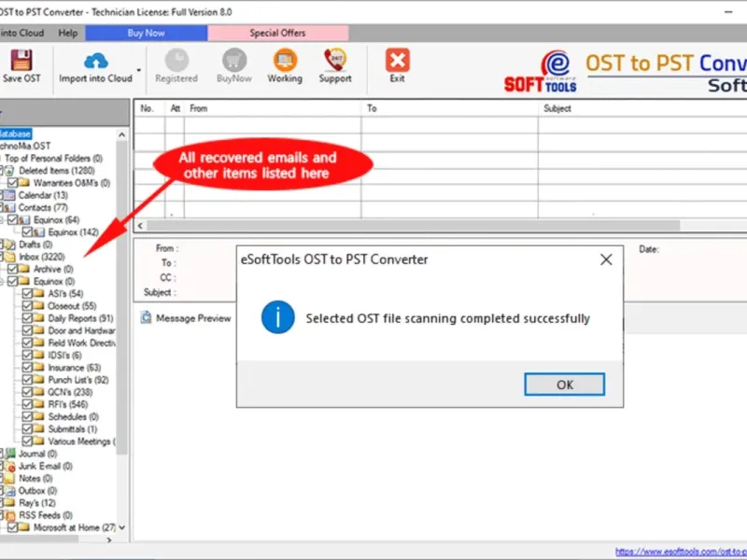
Task: Toggle the Microsoft at Home checkbox
Action: 13,527
